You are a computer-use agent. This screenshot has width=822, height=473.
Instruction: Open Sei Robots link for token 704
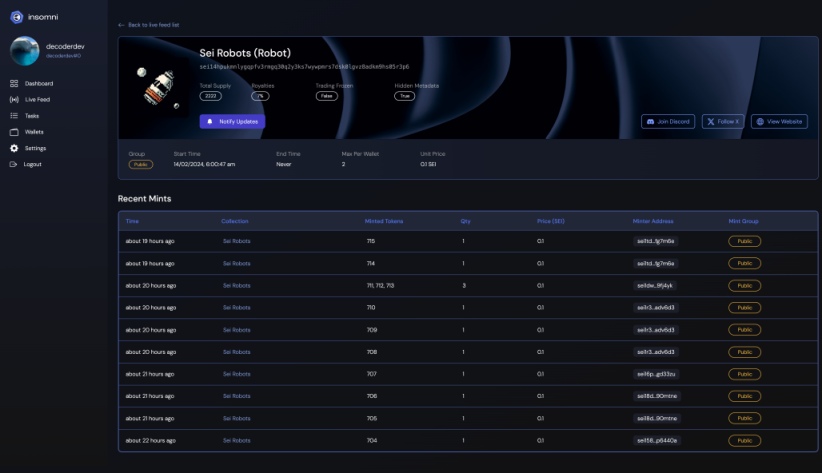236,440
